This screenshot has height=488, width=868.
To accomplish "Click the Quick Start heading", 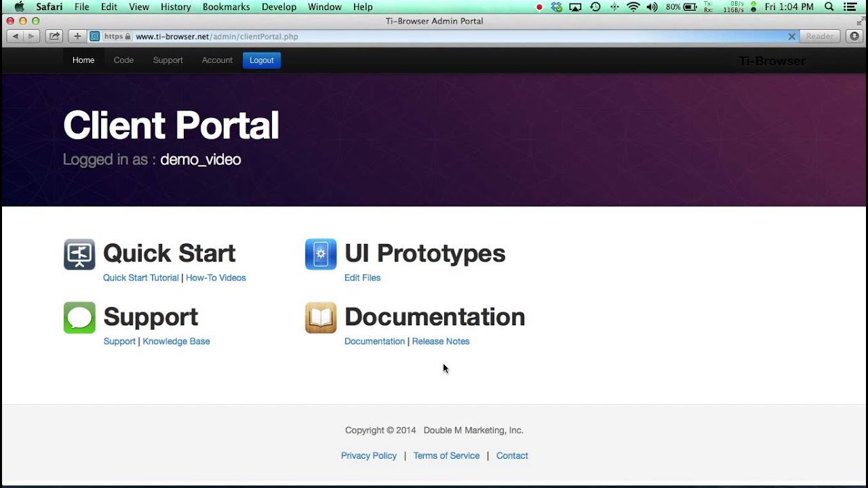I will [x=170, y=253].
